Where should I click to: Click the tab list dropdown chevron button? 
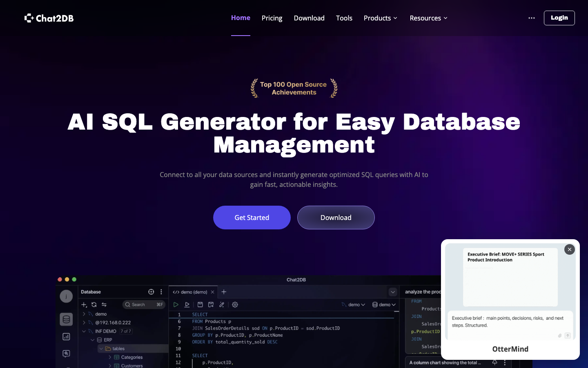(393, 292)
